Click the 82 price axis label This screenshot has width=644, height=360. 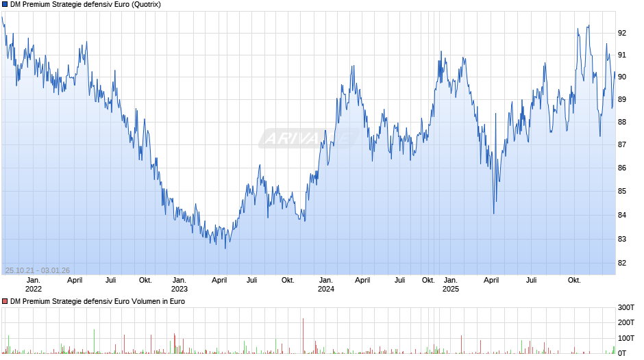click(622, 263)
